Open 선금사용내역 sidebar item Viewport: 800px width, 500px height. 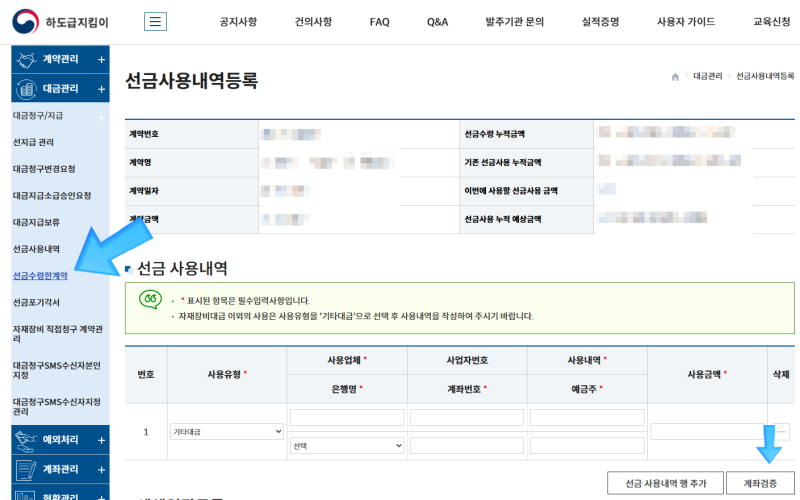pyautogui.click(x=36, y=249)
